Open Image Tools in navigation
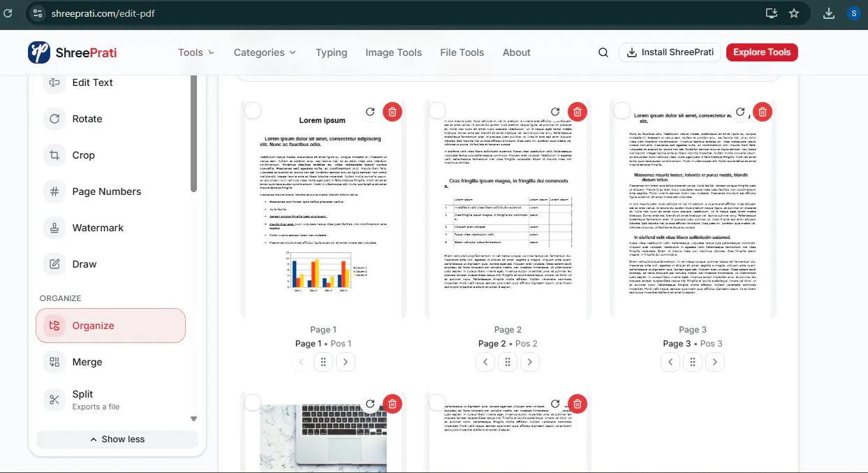This screenshot has height=473, width=868. click(x=394, y=52)
